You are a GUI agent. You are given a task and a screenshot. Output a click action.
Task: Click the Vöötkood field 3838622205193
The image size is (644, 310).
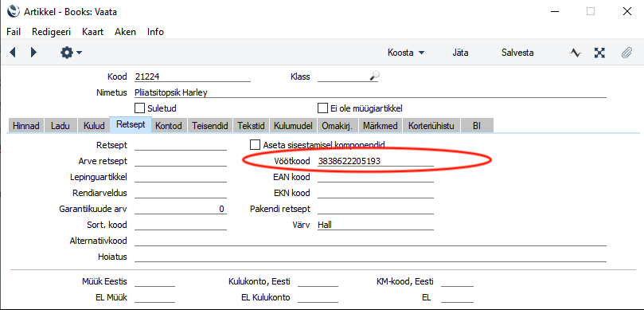pos(376,161)
